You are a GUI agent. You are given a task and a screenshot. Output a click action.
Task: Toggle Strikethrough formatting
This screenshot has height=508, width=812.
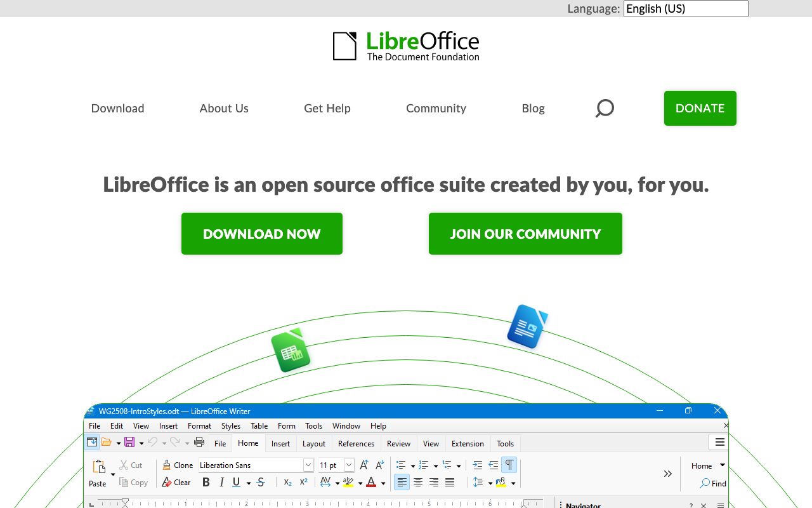tap(261, 483)
